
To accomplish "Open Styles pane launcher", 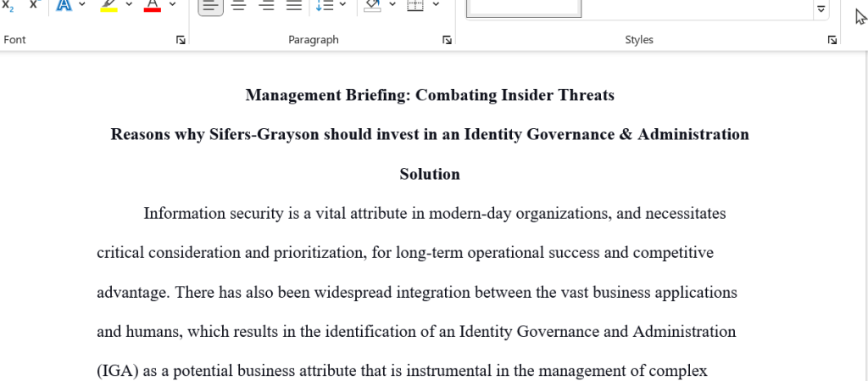I will (832, 40).
